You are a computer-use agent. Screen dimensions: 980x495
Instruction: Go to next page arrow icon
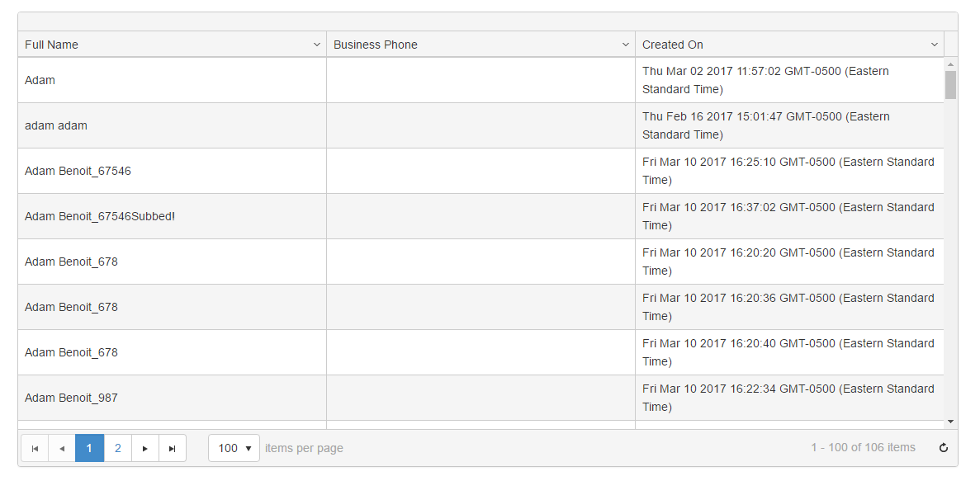click(x=145, y=448)
